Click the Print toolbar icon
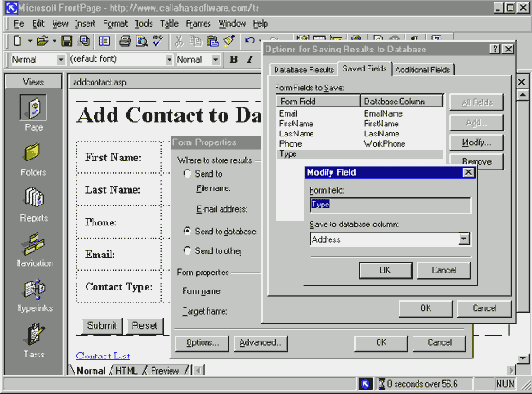Viewport: 532px width, 394px height. [125, 41]
